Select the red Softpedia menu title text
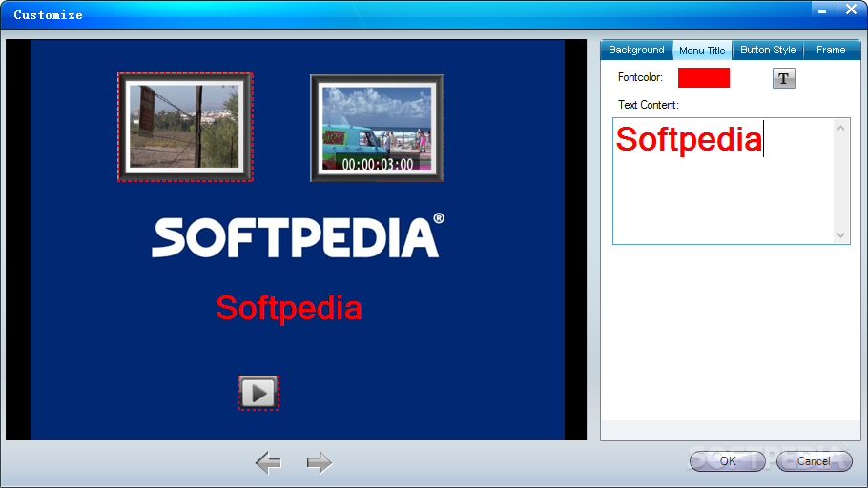 [289, 308]
